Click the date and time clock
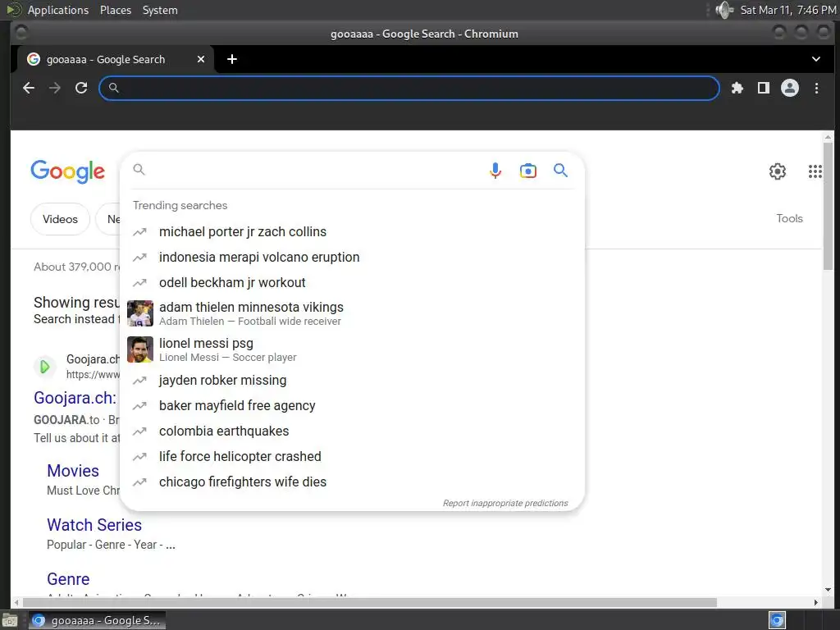Image resolution: width=840 pixels, height=630 pixels. tap(788, 10)
